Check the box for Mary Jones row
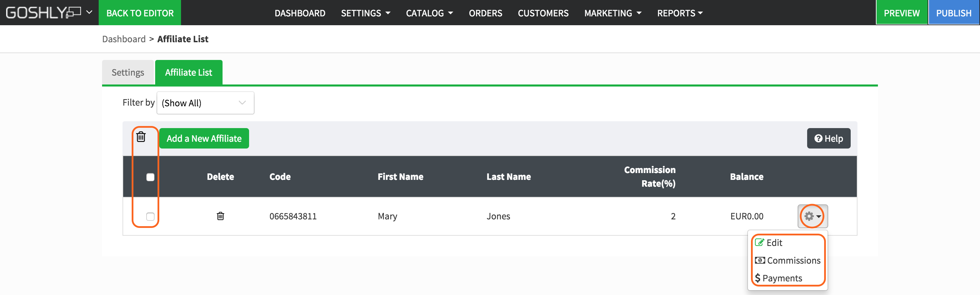This screenshot has height=295, width=980. click(150, 217)
